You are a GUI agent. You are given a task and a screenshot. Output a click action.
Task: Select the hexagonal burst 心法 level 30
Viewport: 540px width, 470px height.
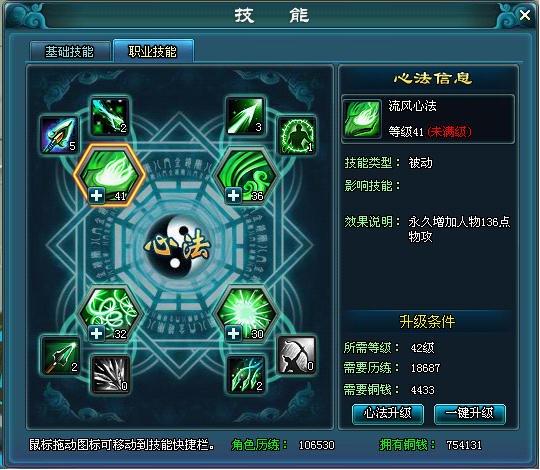tap(247, 314)
